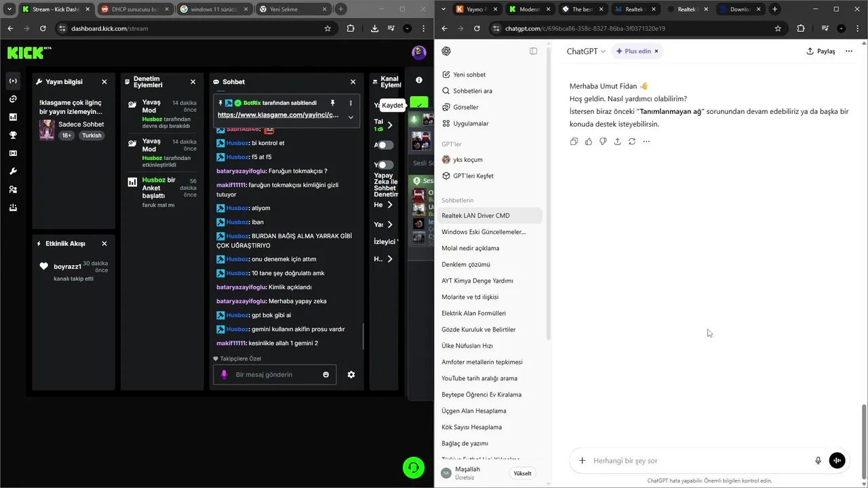Unpin the BotRix pinned message

tap(332, 103)
